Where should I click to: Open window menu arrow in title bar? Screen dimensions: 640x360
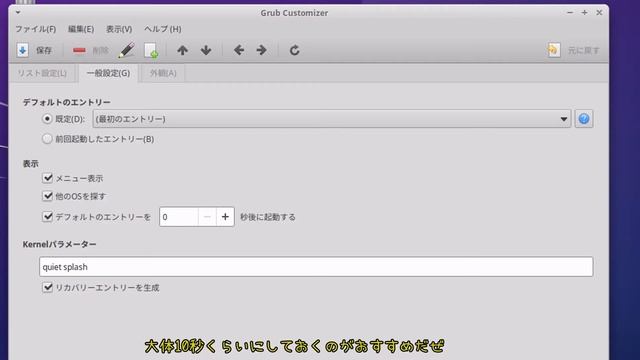[18, 12]
